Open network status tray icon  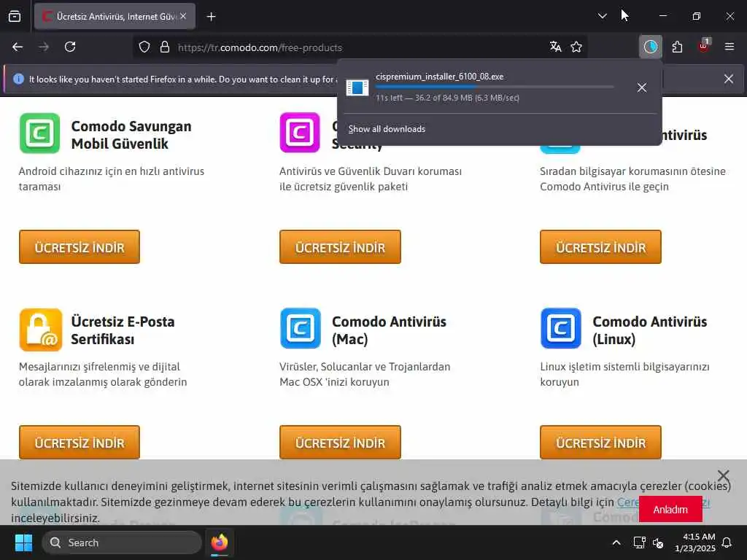(639, 542)
